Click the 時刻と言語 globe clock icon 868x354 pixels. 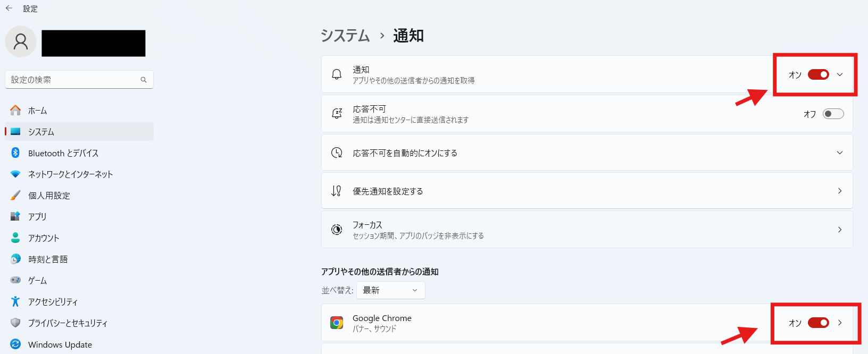pyautogui.click(x=15, y=259)
